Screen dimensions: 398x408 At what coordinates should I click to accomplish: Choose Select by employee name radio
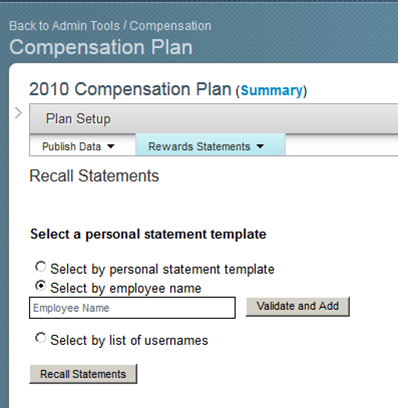41,286
